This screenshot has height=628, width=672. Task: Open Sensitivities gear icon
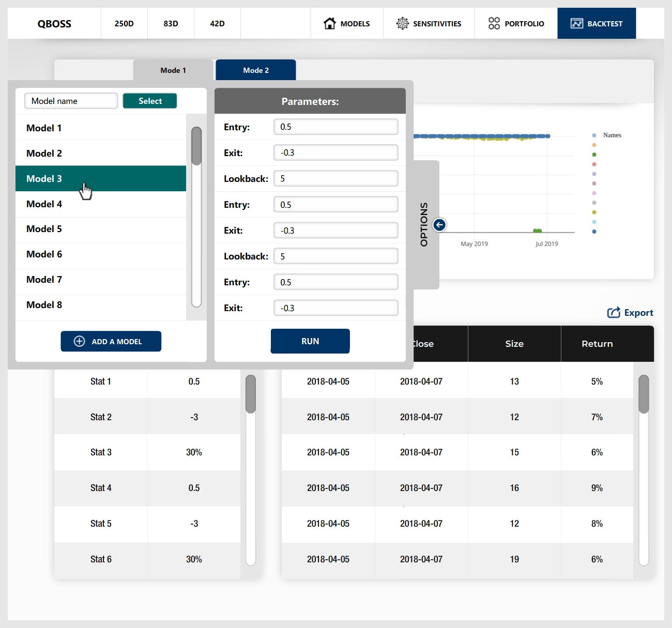(402, 23)
